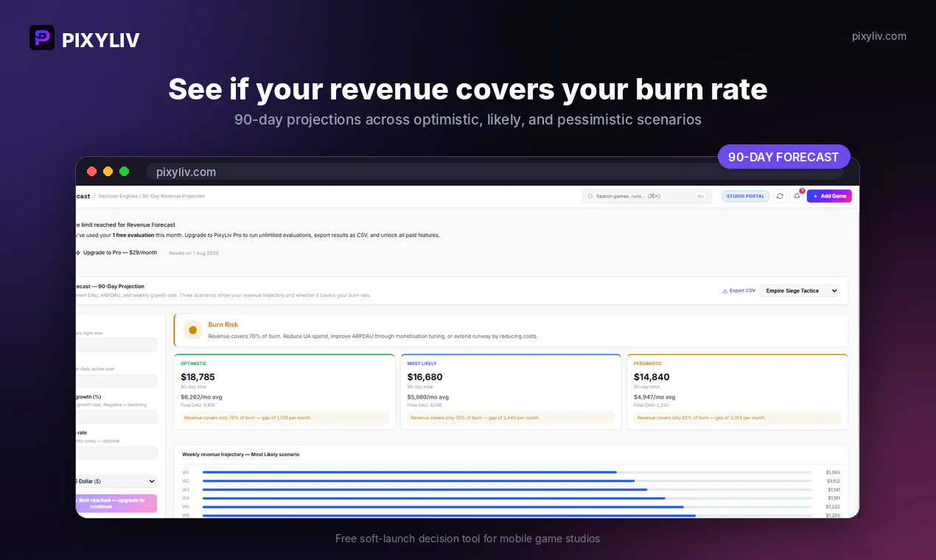Click the STUDIO PORTAL badge button
This screenshot has width=936, height=560.
746,196
